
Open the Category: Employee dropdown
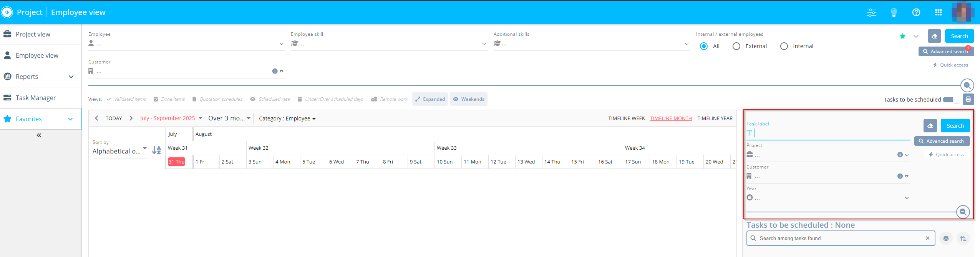pyautogui.click(x=287, y=118)
